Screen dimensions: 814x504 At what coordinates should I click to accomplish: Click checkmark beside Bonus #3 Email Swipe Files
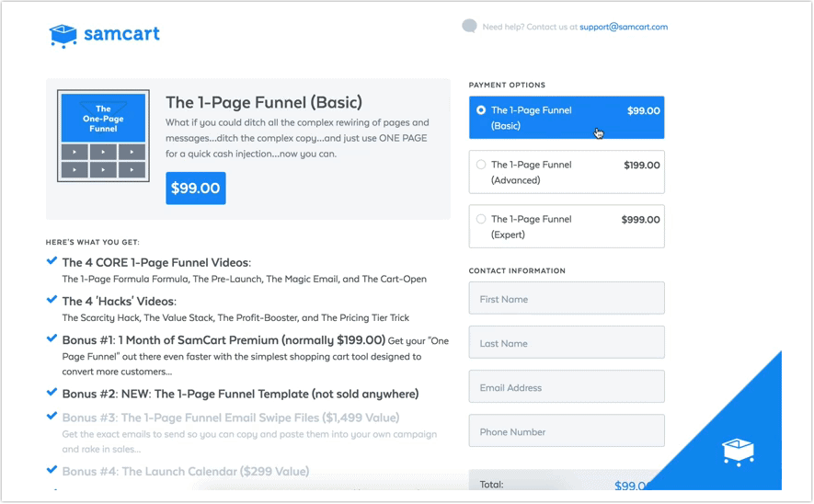pos(52,417)
